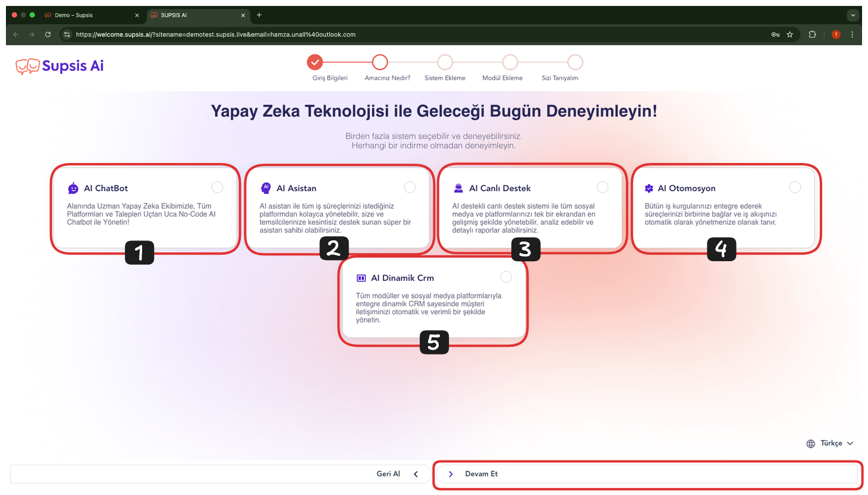Click the 'Sizi Tanıyalım' step label

point(560,78)
